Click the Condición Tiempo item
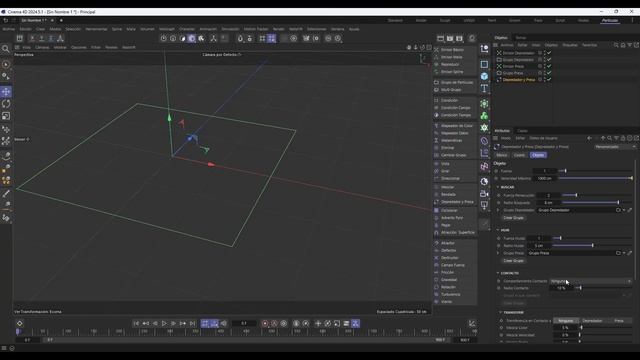Screen dimensions: 640x360 tap(456, 115)
